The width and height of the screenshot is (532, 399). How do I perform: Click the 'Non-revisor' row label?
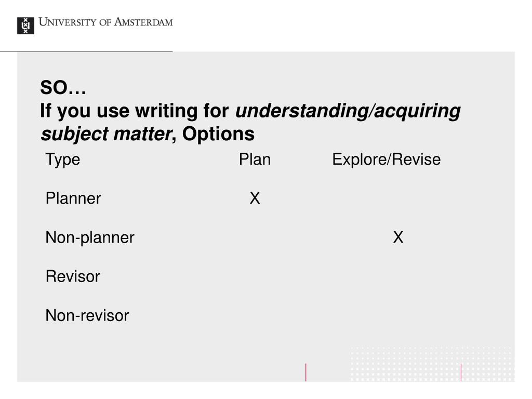[x=87, y=315]
